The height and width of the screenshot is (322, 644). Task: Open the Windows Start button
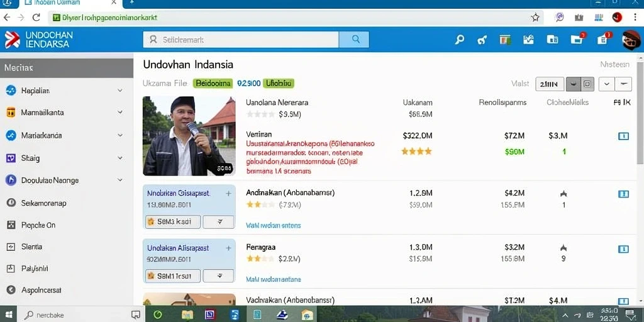tap(9, 314)
